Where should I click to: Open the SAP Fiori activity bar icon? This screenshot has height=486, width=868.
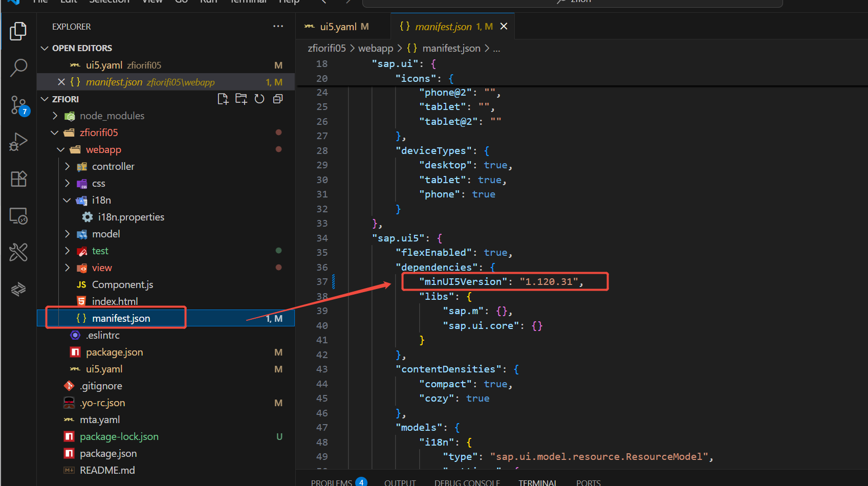[x=18, y=289]
